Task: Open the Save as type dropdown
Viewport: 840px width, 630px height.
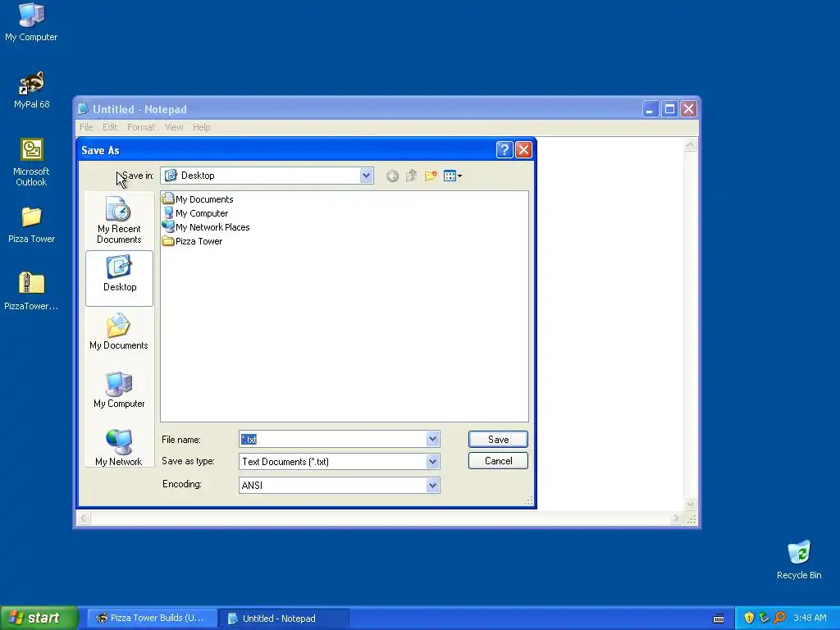Action: (433, 461)
